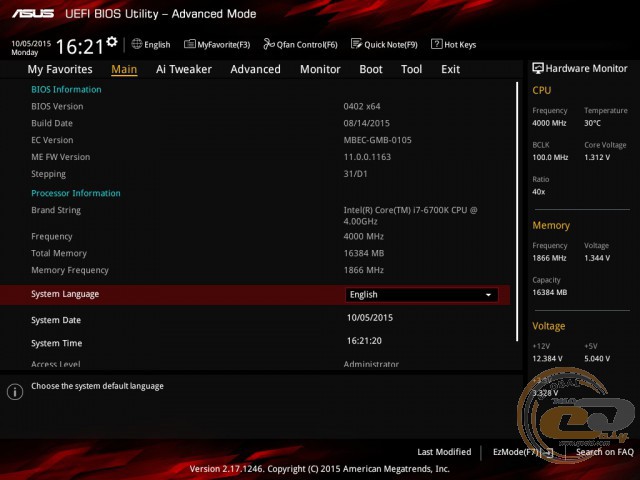Image resolution: width=640 pixels, height=480 pixels.
Task: Click the Stepping value 31/D1
Action: [x=355, y=174]
